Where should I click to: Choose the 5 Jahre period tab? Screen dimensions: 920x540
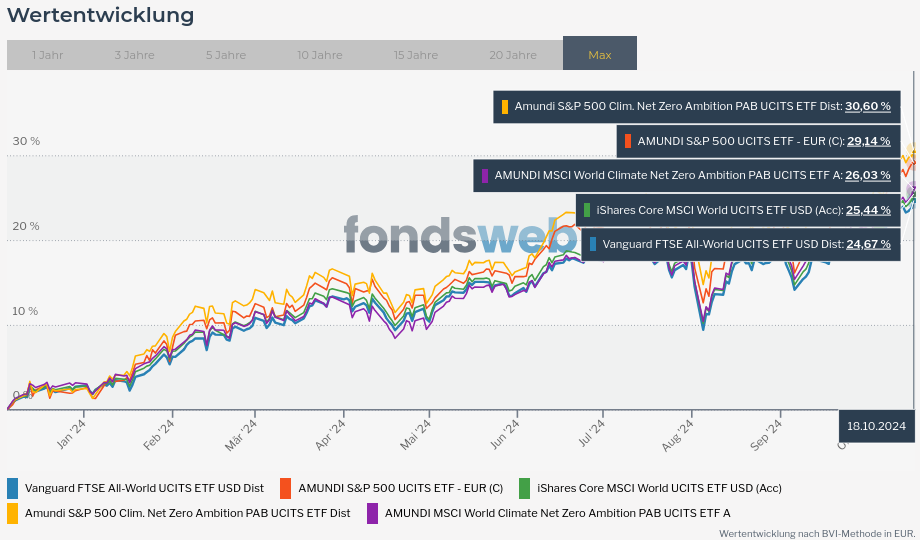[x=226, y=55]
